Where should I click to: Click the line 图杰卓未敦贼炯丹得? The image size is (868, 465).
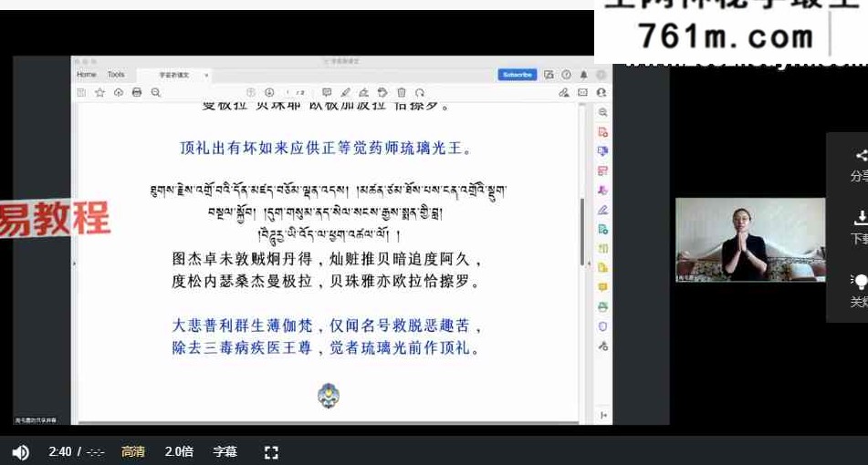click(243, 258)
